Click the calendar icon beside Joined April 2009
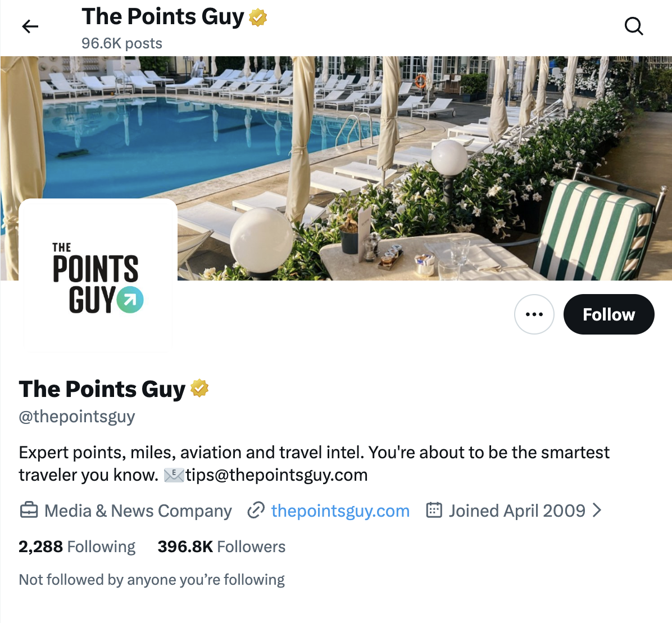Viewport: 672px width, 623px height. [x=433, y=511]
